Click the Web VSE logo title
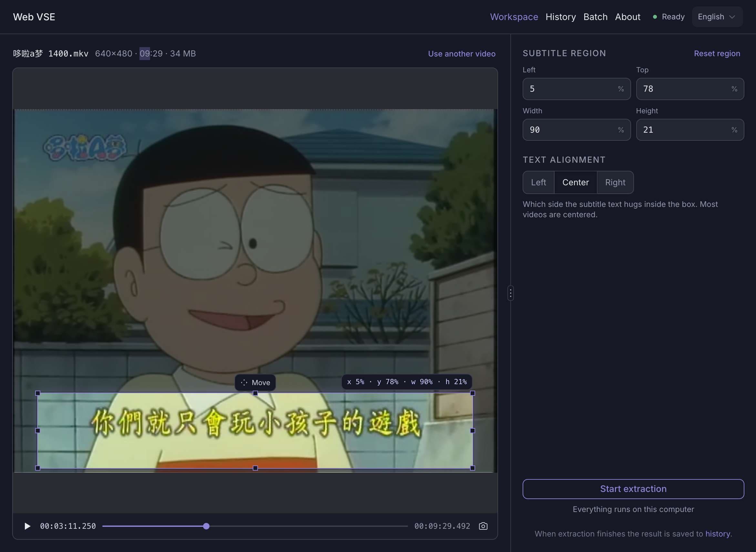756x552 pixels. click(34, 17)
